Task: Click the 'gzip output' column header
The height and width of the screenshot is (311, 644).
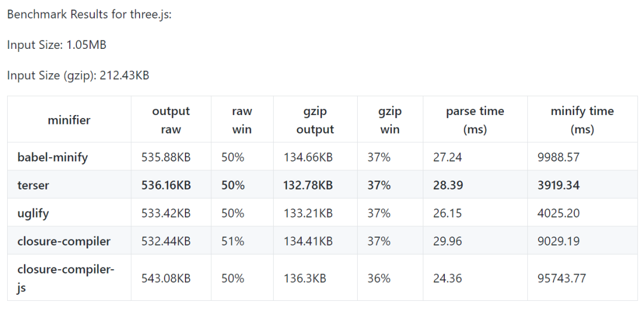Action: (x=315, y=120)
